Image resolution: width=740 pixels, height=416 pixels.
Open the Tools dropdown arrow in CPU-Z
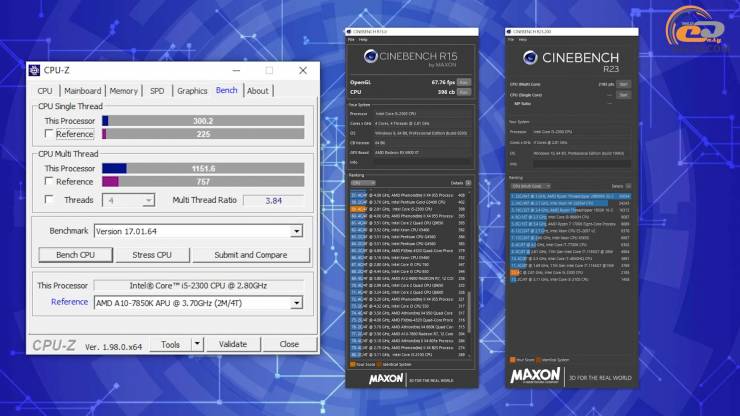pyautogui.click(x=197, y=344)
